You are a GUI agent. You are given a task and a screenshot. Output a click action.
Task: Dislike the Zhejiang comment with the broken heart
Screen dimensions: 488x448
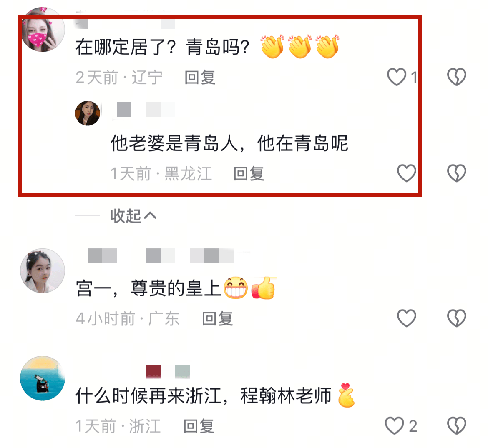click(457, 425)
